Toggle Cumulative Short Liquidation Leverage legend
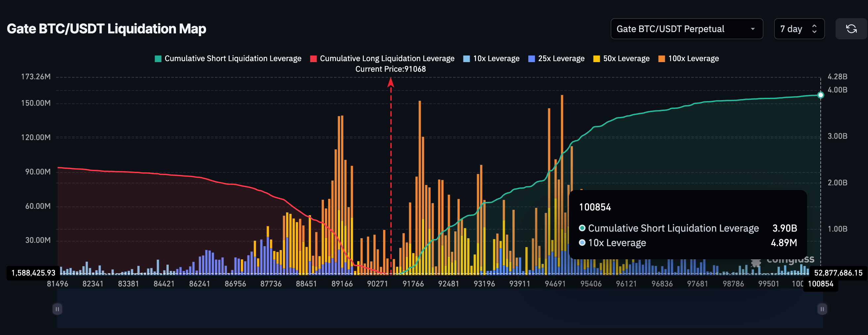 tap(228, 58)
